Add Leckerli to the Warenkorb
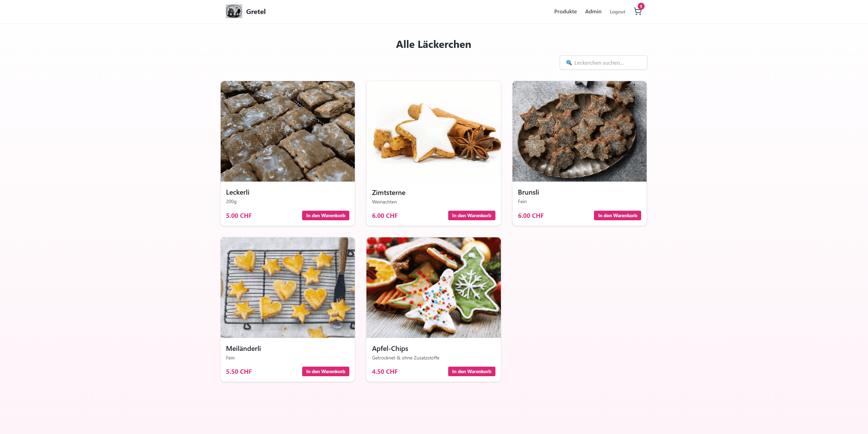868x434 pixels. pyautogui.click(x=325, y=215)
